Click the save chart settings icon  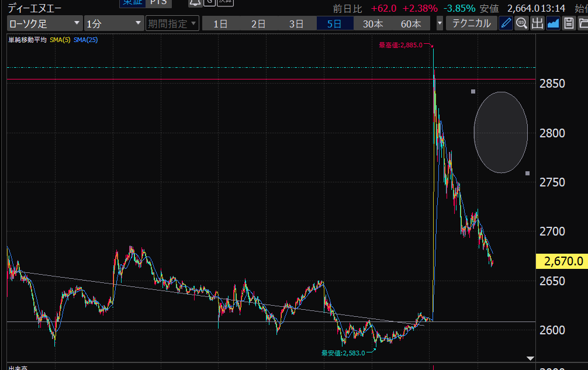[568, 24]
